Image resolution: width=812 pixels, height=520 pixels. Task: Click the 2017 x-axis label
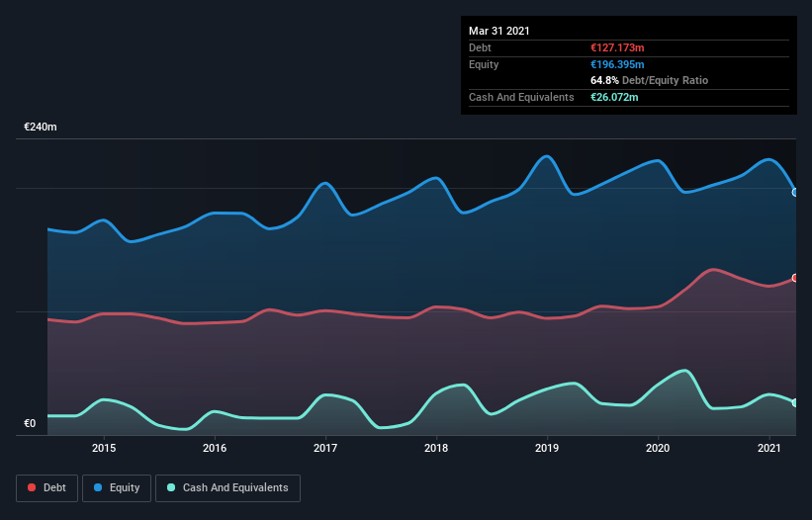click(x=325, y=448)
